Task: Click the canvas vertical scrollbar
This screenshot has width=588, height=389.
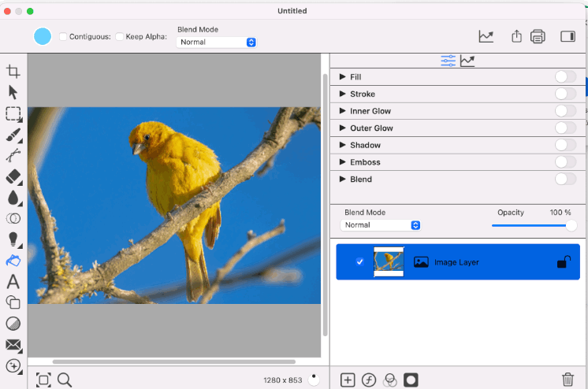Action: [x=325, y=205]
